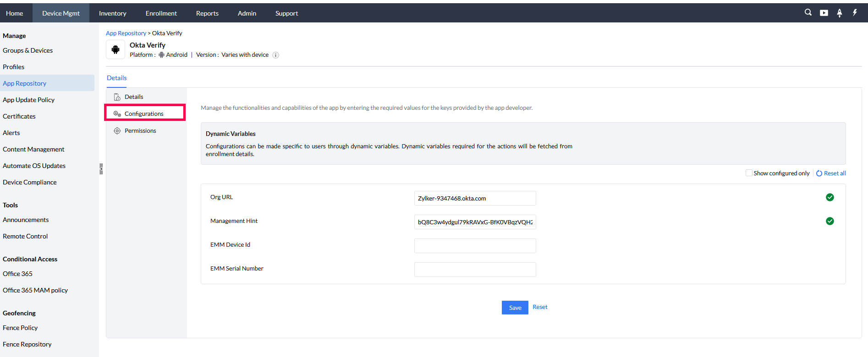Go to App Repository breadcrumb link
Screen dimensions: 868x357
[126, 33]
